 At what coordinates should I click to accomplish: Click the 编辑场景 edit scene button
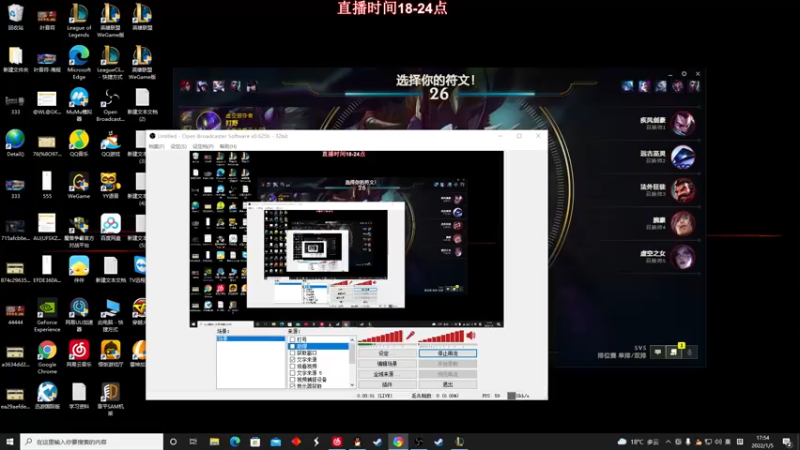click(x=387, y=364)
